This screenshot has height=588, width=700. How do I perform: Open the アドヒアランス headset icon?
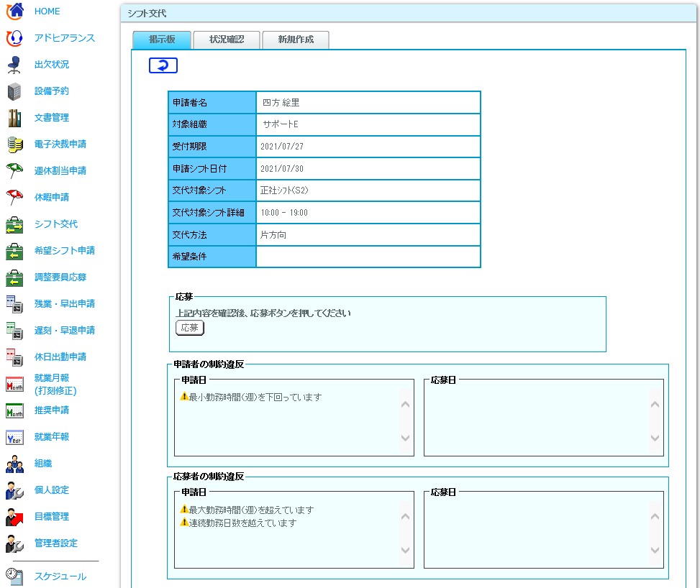coord(14,38)
